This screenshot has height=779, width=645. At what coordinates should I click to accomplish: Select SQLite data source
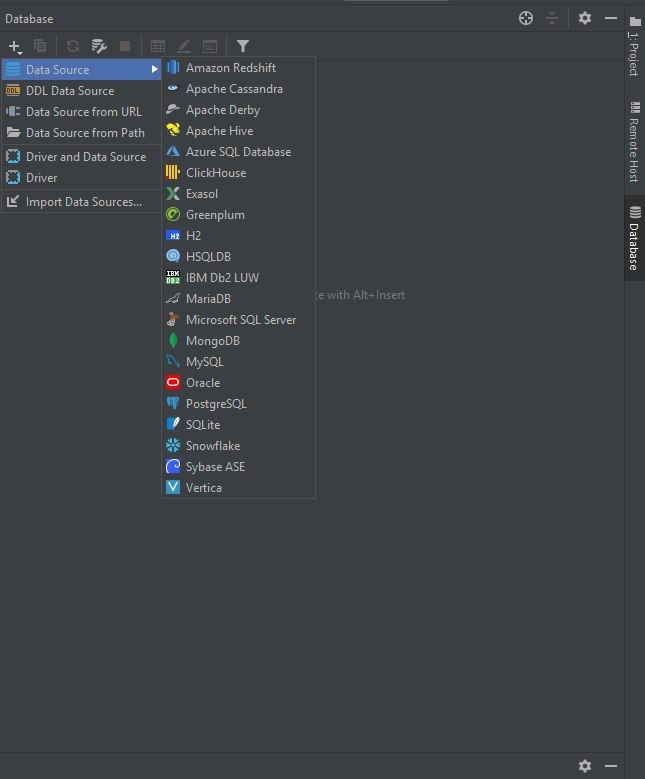click(239, 425)
